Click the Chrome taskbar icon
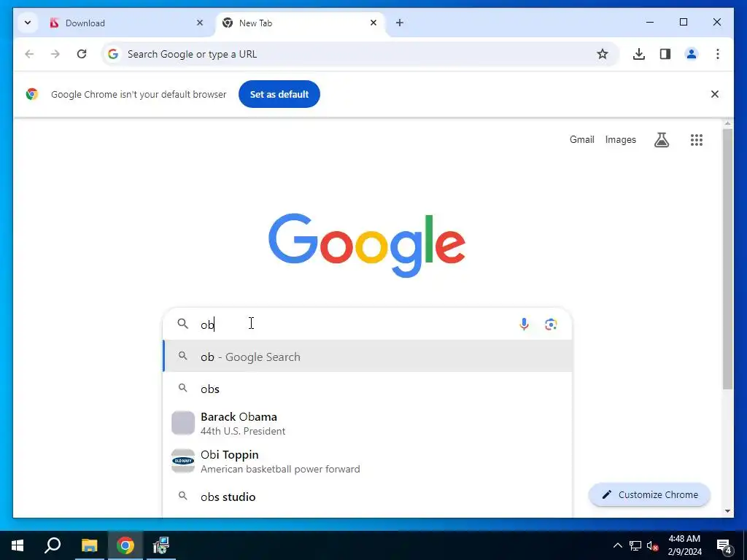This screenshot has height=560, width=747. tap(125, 545)
